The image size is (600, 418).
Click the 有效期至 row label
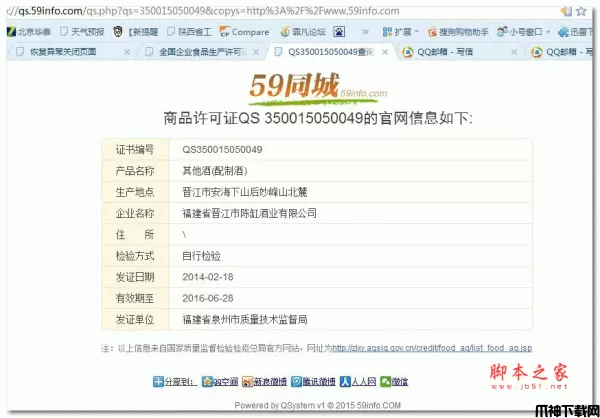click(135, 298)
